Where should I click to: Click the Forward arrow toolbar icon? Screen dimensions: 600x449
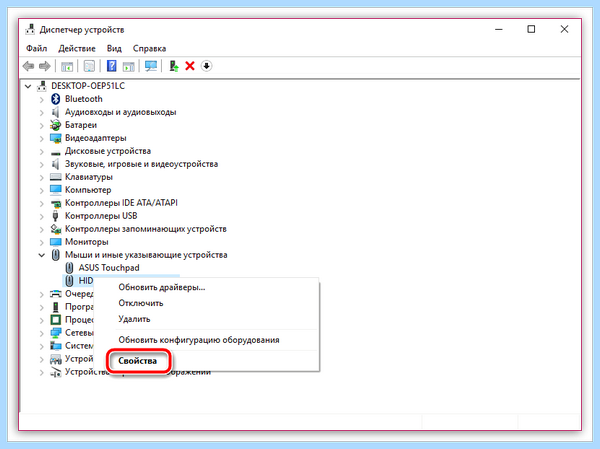point(45,66)
